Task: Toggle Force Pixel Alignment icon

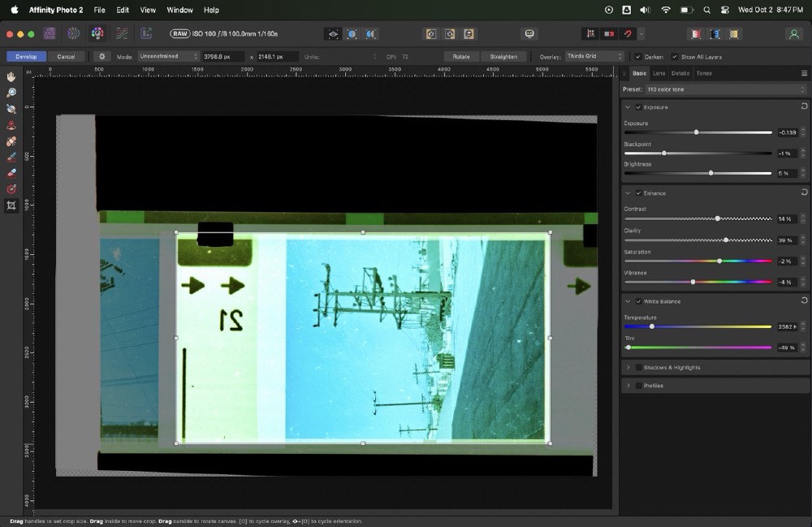Action: point(590,34)
